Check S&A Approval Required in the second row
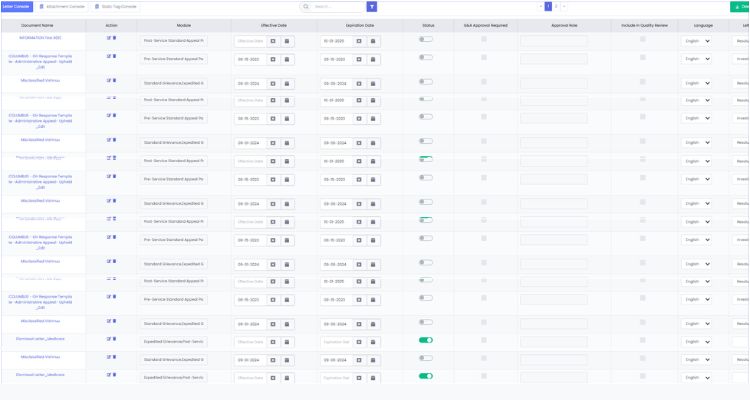 [x=484, y=57]
